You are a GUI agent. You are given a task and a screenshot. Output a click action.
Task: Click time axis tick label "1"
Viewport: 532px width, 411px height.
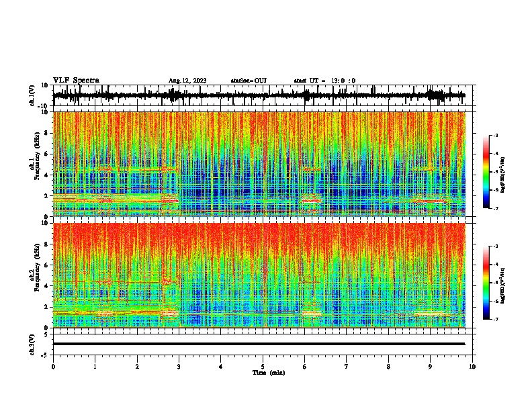click(95, 367)
